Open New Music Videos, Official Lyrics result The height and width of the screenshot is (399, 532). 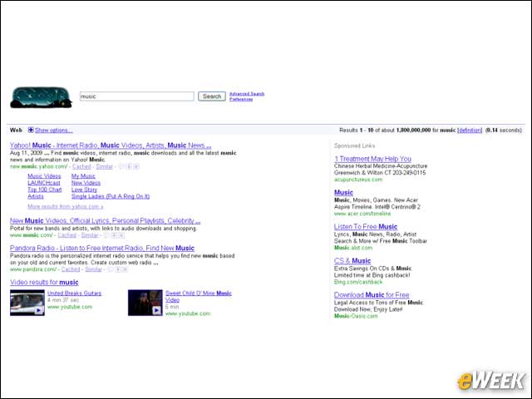coord(106,220)
